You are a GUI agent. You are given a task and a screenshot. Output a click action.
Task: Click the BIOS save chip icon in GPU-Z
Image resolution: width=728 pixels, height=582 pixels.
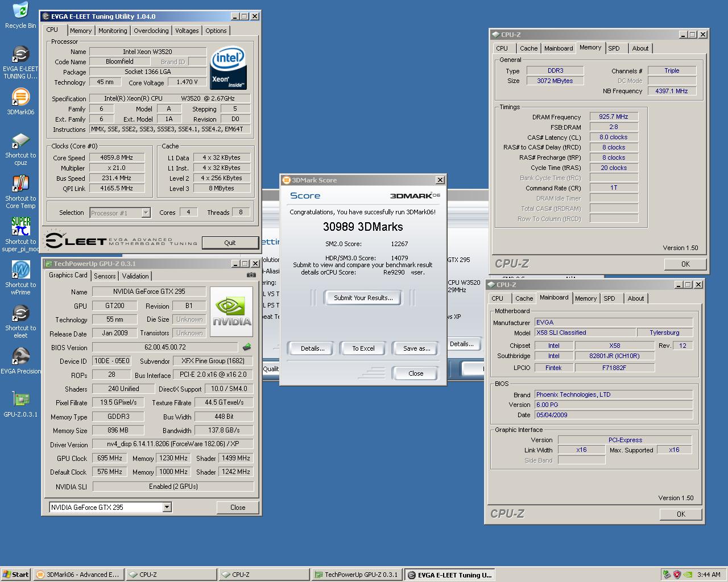pyautogui.click(x=247, y=347)
